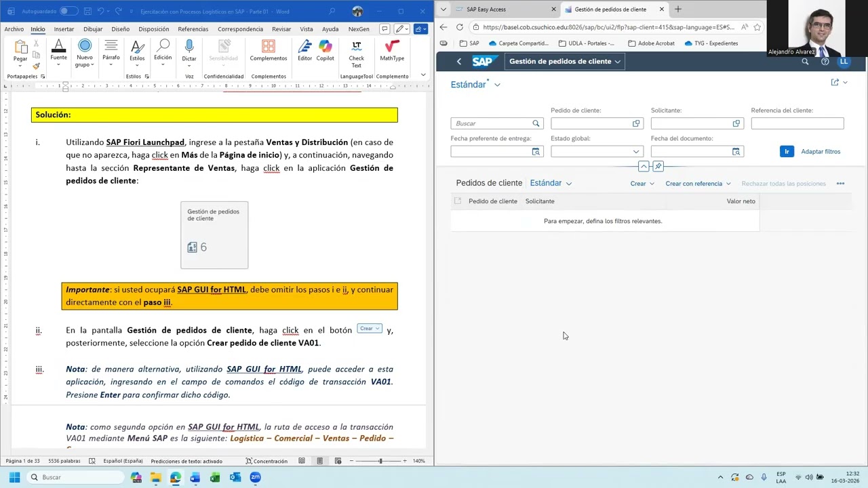Open the Word comments speech bubble
This screenshot has width=868, height=488.
[384, 29]
